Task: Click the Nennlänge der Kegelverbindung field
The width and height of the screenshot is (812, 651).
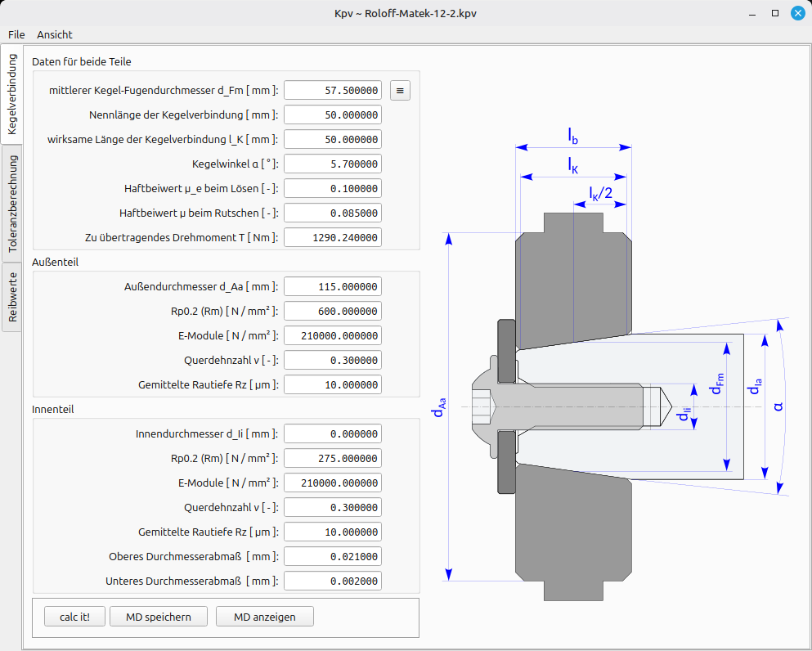Action: [x=333, y=115]
